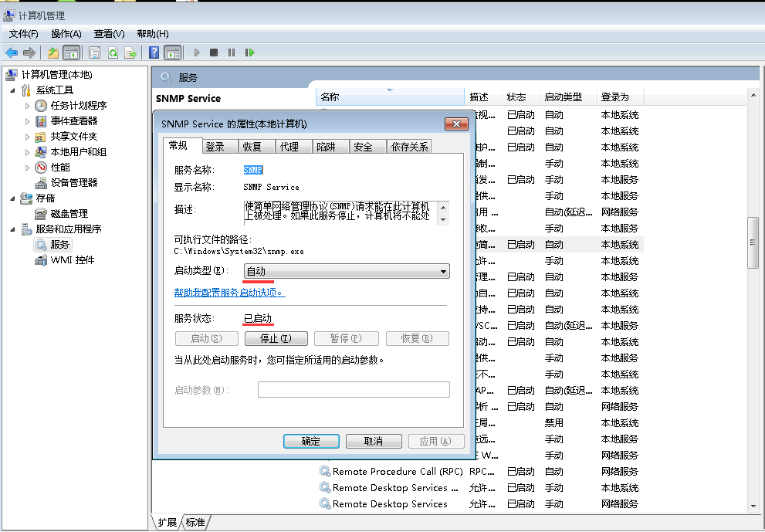765x532 pixels.
Task: Switch to the 扩展 view tab
Action: tap(168, 522)
